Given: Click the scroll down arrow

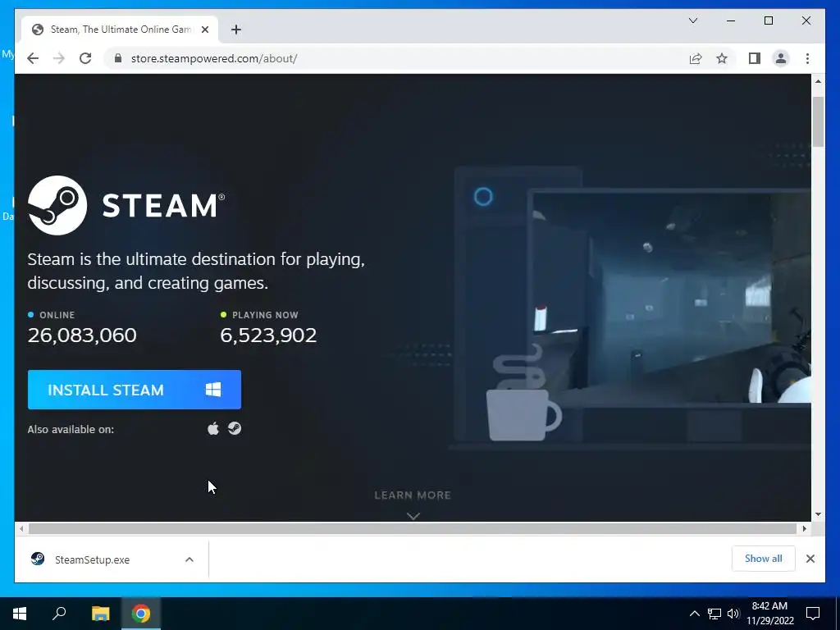Looking at the screenshot, I should pyautogui.click(x=818, y=514).
